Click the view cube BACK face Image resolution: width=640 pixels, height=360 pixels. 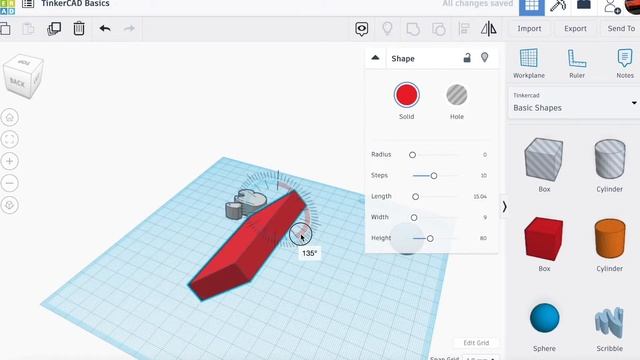tap(17, 83)
